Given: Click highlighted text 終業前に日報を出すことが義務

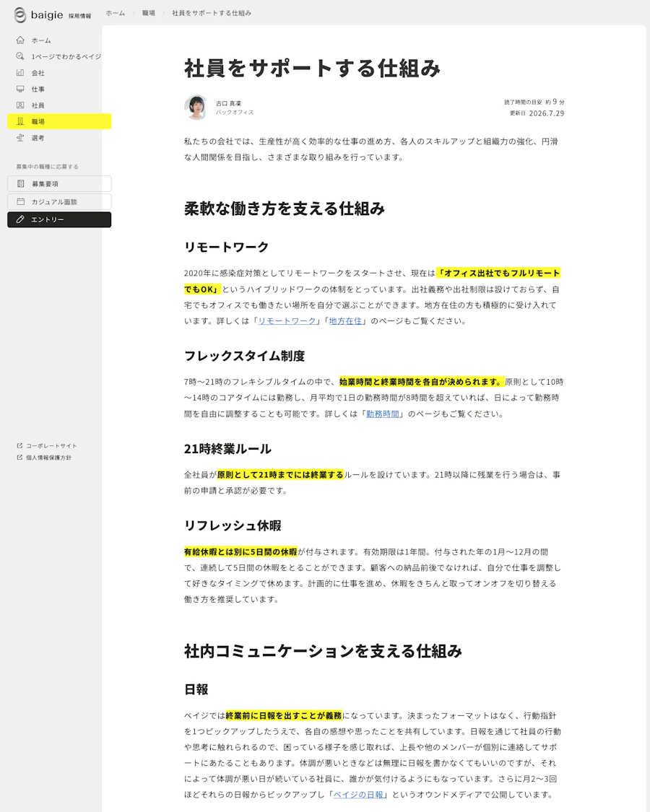Looking at the screenshot, I should tap(284, 716).
